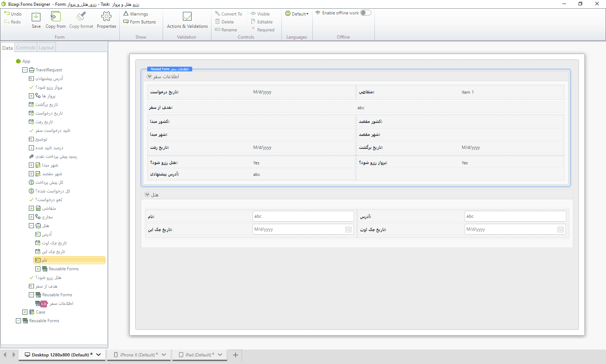The width and height of the screenshot is (606, 364).
Task: Open form Properties gear icon
Action: click(x=106, y=17)
